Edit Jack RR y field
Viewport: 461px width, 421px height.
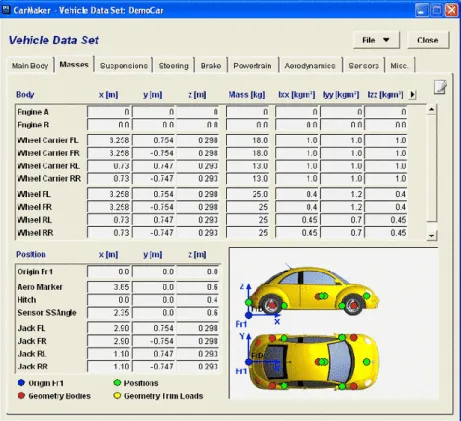click(x=153, y=367)
